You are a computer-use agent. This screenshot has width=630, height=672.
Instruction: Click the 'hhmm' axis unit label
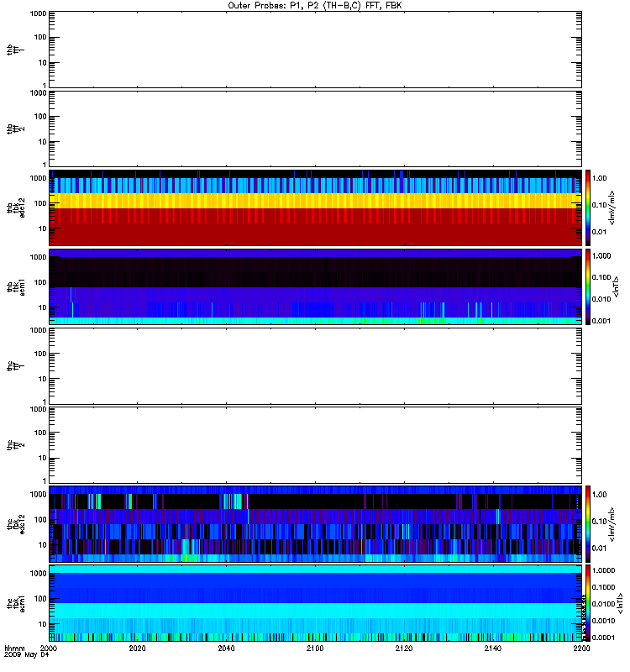click(14, 648)
